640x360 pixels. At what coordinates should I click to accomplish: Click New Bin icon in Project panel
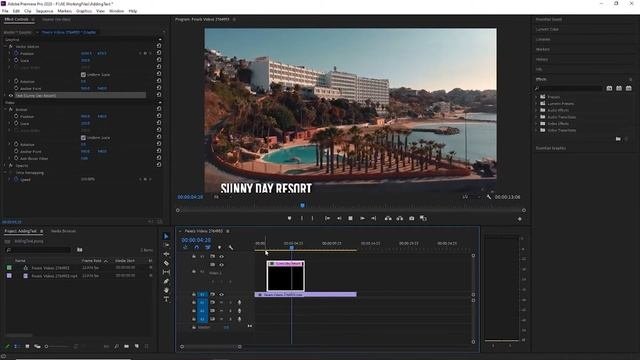pos(127,347)
